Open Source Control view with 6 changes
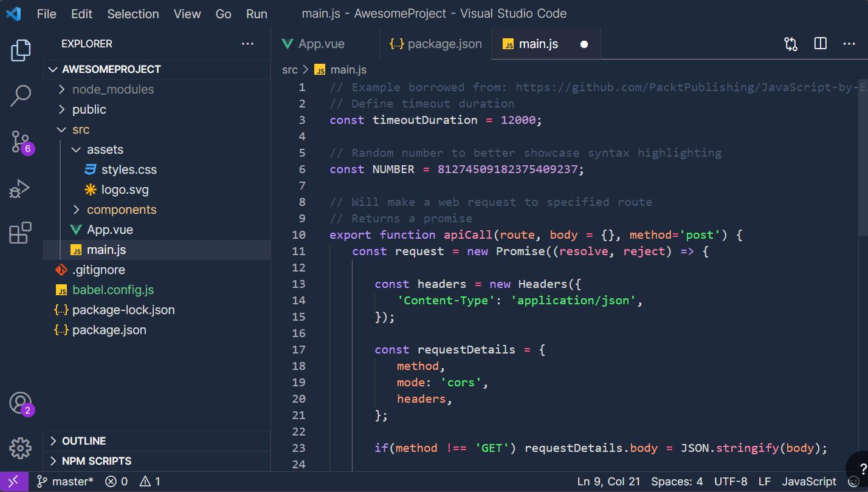This screenshot has width=868, height=492. [x=22, y=142]
